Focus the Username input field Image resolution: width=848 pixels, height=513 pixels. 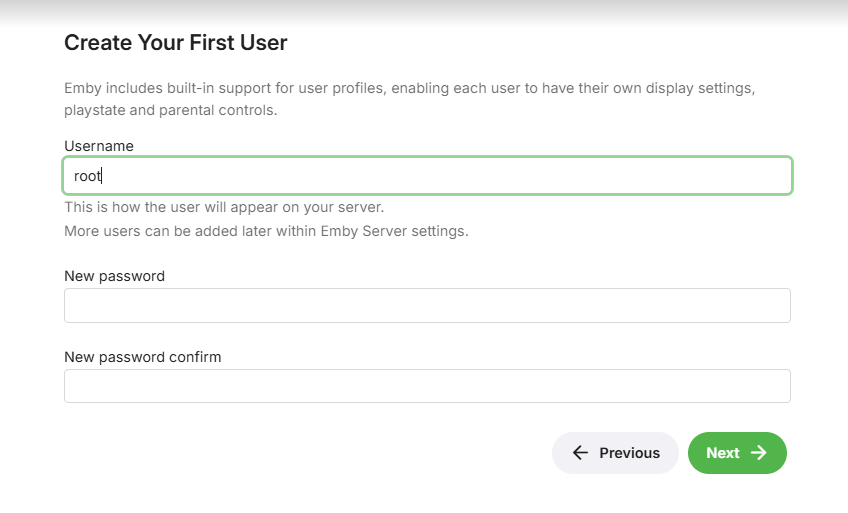click(x=428, y=176)
